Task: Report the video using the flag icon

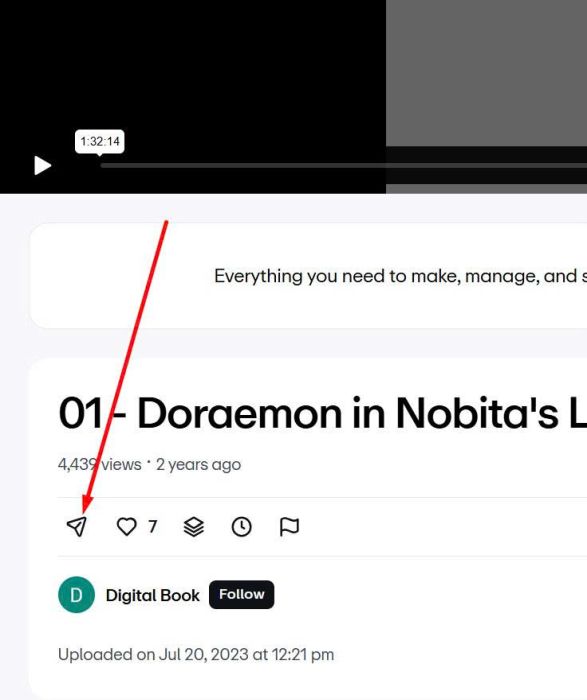Action: coord(289,527)
